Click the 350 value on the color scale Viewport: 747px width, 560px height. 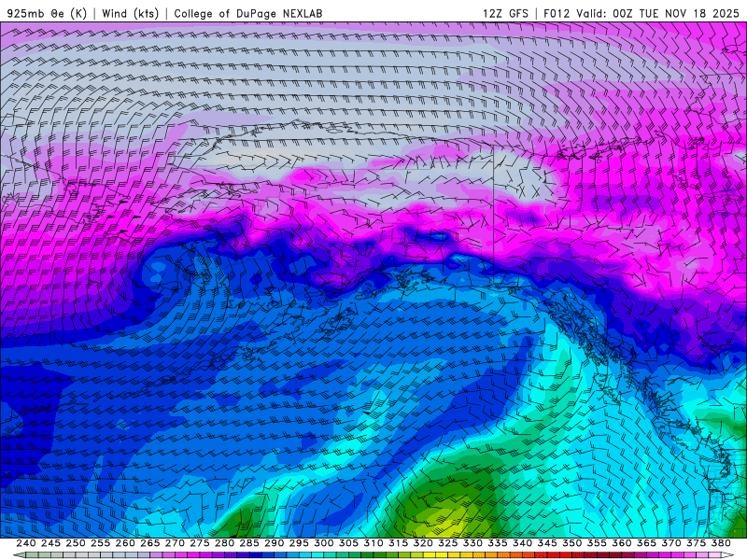(571, 543)
